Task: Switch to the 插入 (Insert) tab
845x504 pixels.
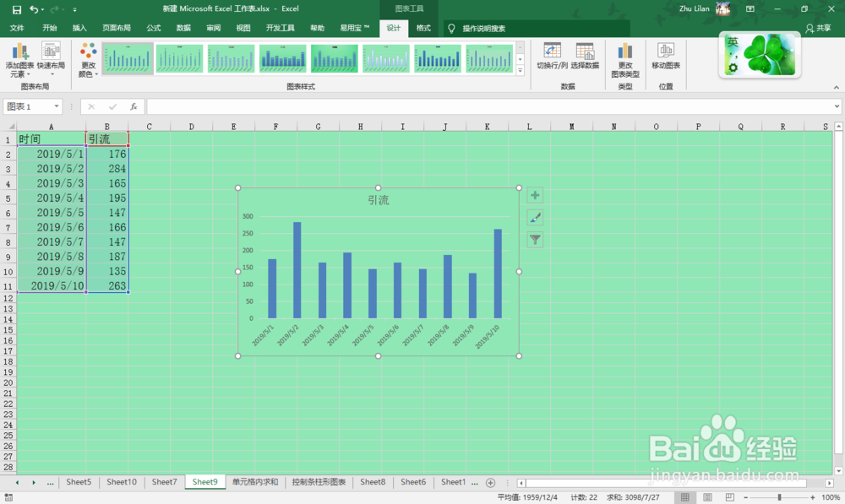Action: [79, 28]
